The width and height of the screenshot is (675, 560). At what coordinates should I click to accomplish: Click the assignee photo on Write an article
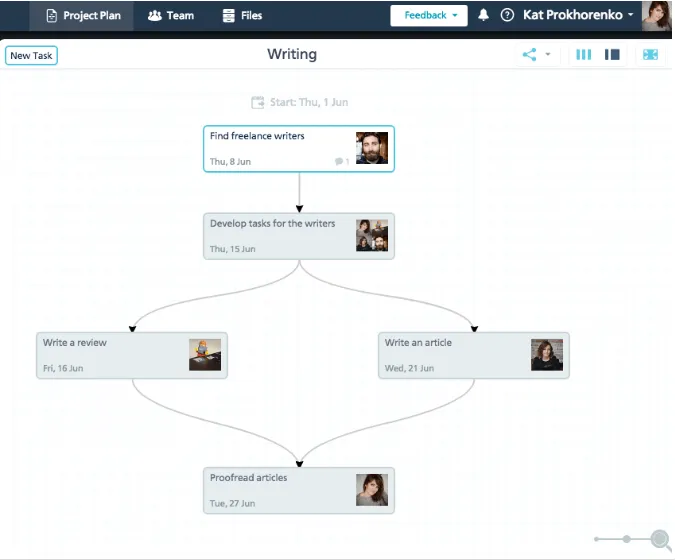[547, 355]
